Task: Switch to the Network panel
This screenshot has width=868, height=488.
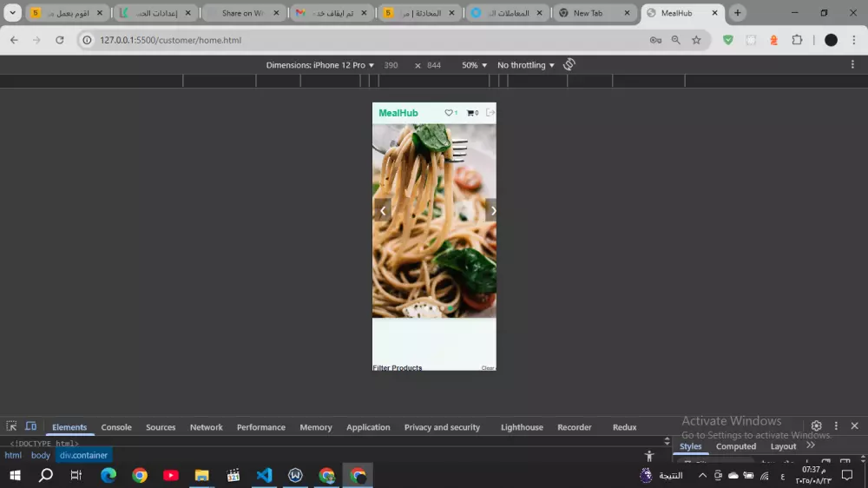Action: pyautogui.click(x=207, y=427)
